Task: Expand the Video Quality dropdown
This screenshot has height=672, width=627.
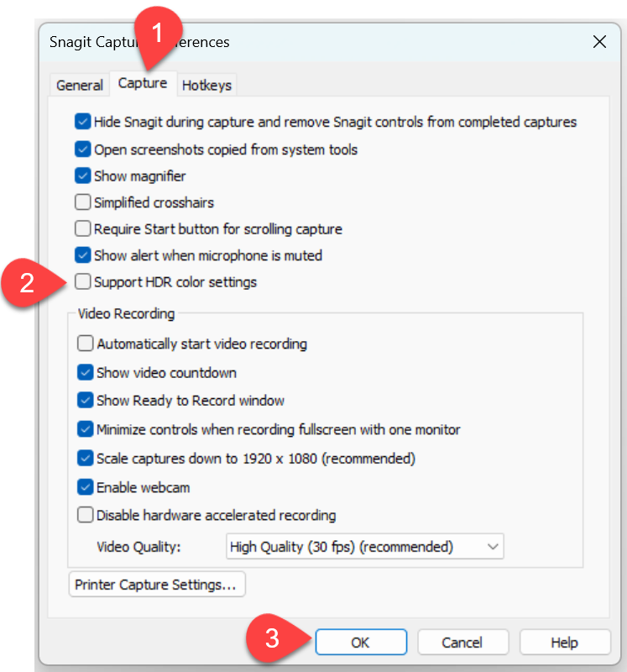Action: (x=365, y=547)
